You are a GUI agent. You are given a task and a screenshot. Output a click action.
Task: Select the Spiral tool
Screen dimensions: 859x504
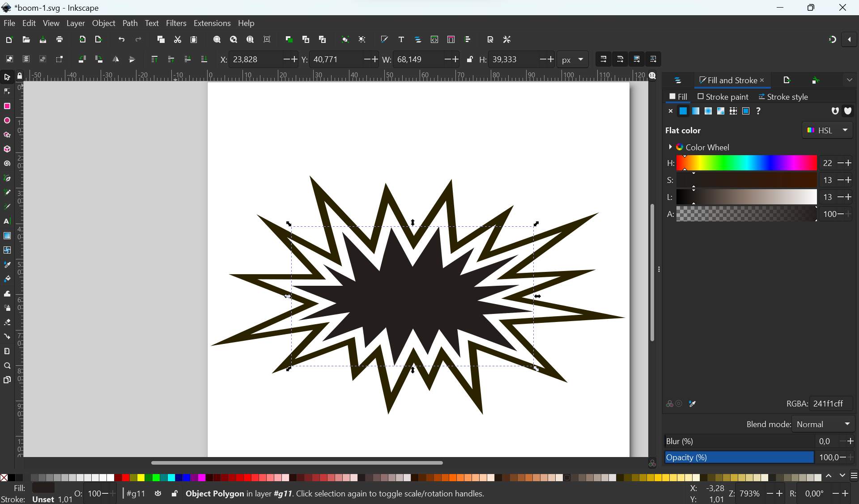(x=7, y=164)
